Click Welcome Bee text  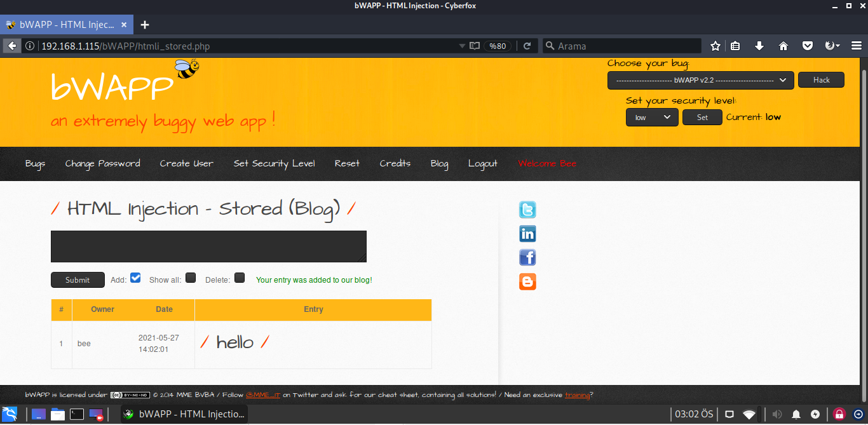[x=547, y=164]
